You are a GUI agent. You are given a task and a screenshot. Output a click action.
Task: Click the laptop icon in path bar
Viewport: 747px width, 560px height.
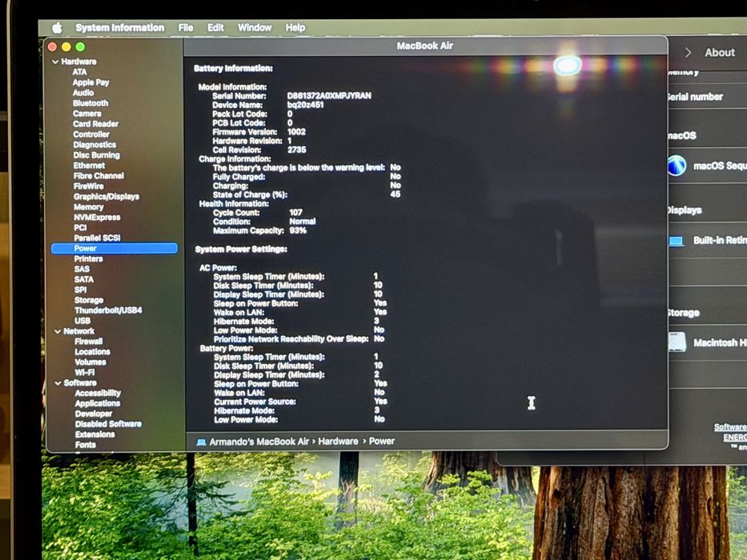coord(201,442)
